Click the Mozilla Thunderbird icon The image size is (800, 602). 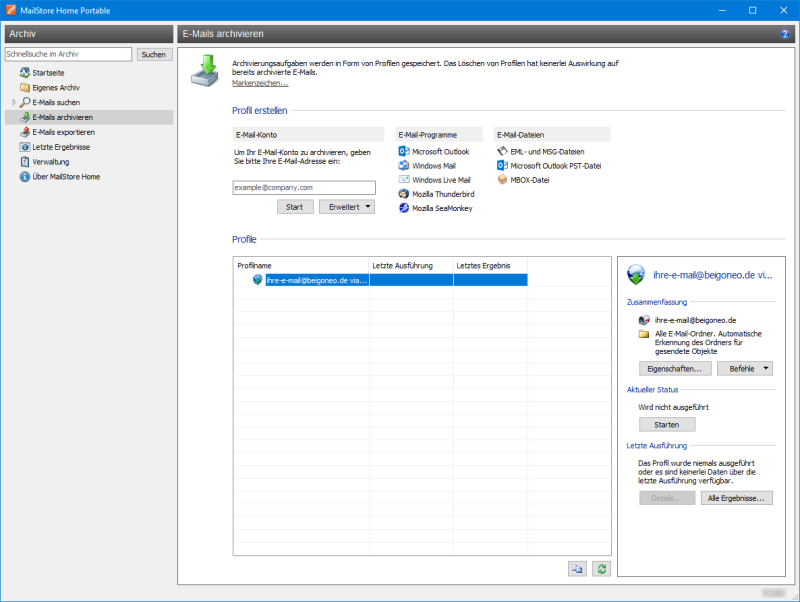[404, 194]
